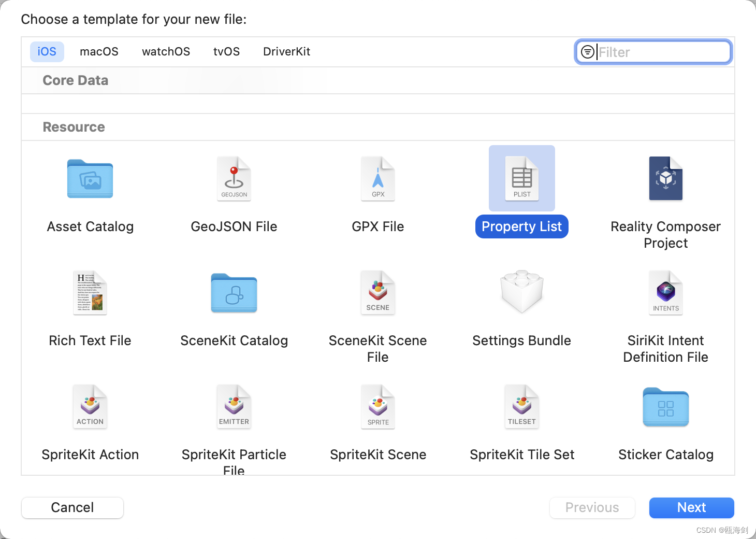Click the "SpriteKit Scene" label
756x539 pixels.
pyautogui.click(x=378, y=455)
